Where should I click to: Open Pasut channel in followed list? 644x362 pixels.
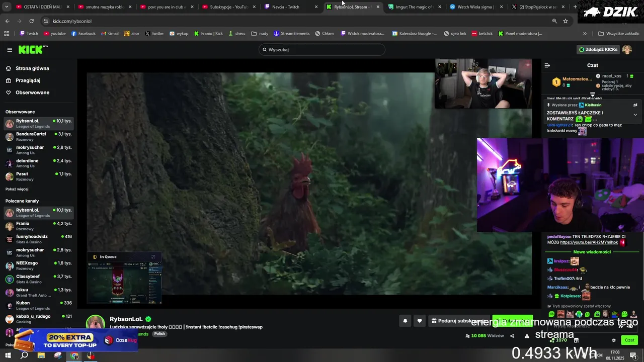39,176
